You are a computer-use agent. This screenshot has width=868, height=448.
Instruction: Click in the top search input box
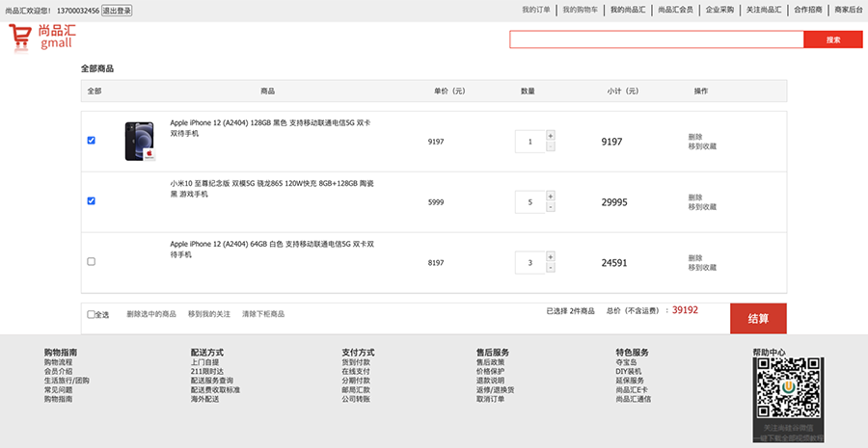pos(657,40)
